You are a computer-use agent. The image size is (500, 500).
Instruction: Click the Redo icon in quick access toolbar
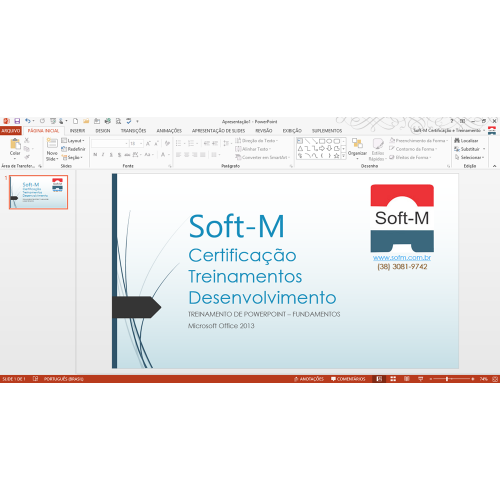(42, 121)
